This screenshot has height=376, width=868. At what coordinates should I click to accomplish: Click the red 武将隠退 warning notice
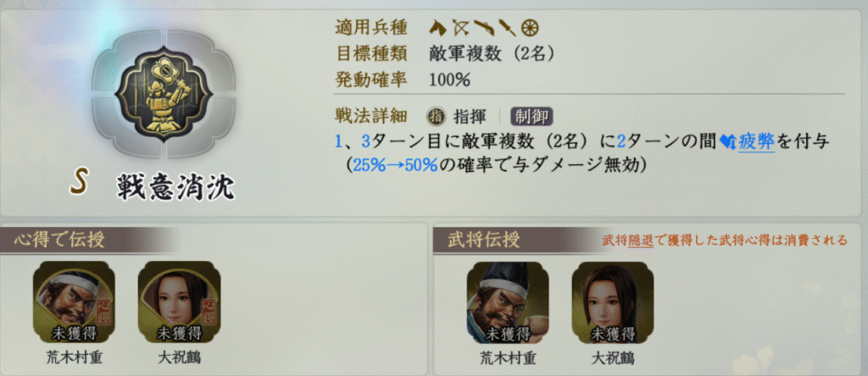[725, 240]
